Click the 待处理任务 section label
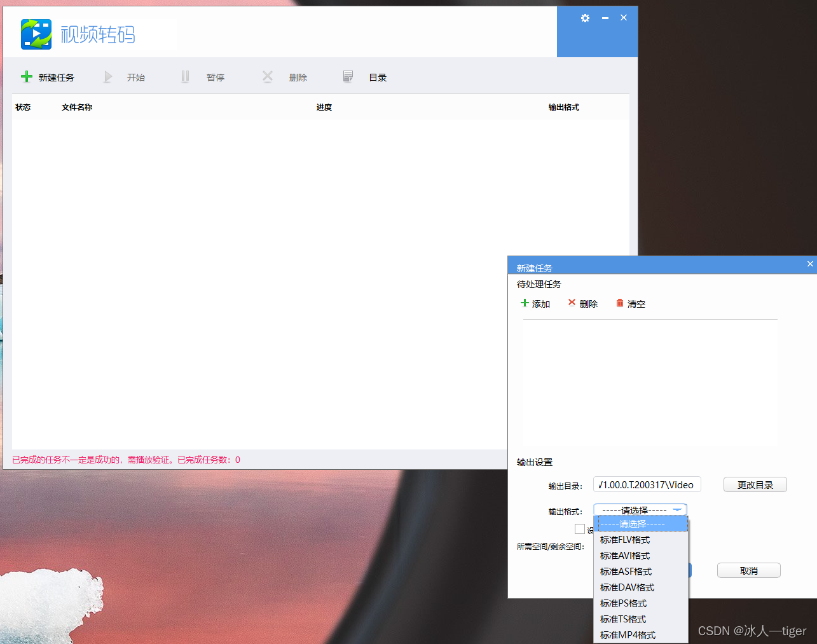This screenshot has width=817, height=644. 539,284
